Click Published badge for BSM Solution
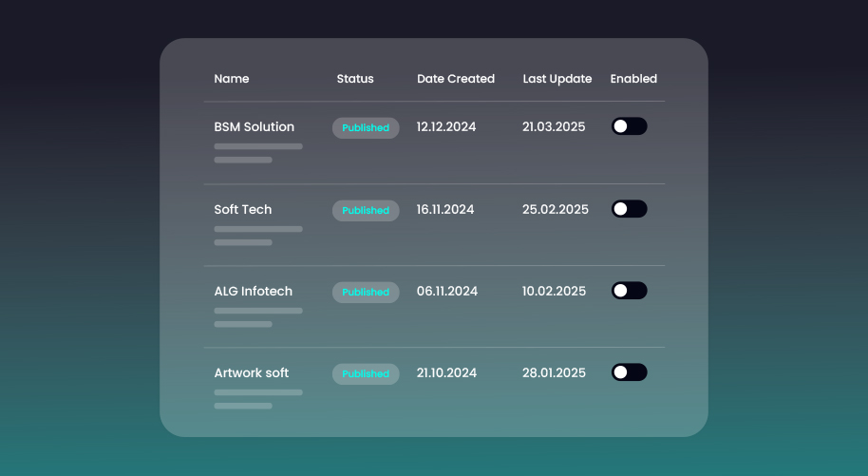The height and width of the screenshot is (476, 868). (x=366, y=128)
